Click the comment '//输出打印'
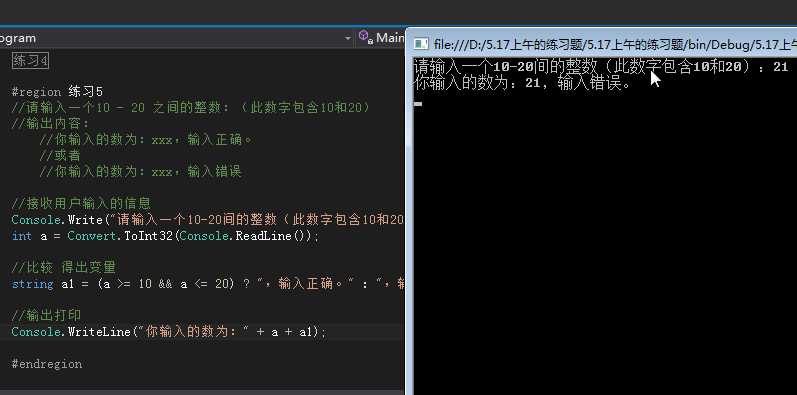797x395 pixels. [x=46, y=316]
